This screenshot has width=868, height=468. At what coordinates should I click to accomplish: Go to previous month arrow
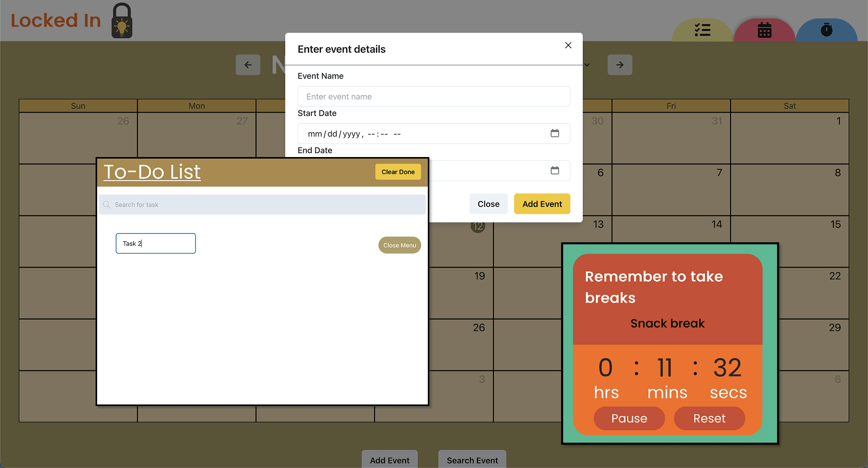(x=248, y=65)
